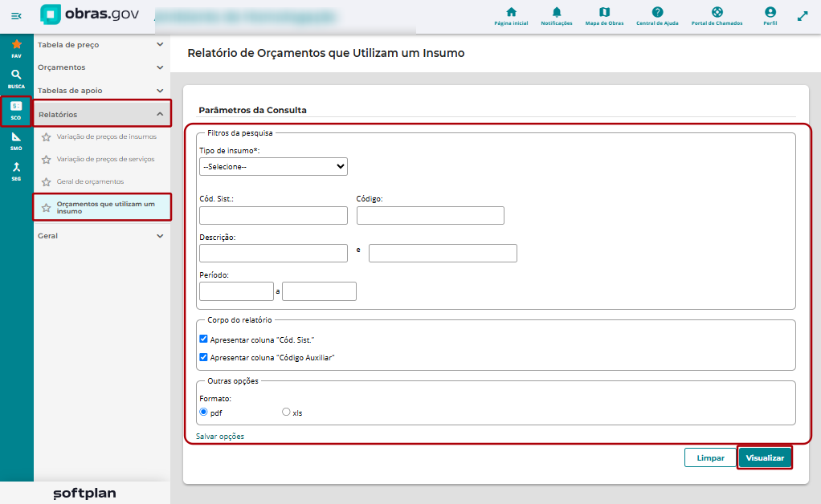This screenshot has height=504, width=821.
Task: Favorite Orçamentos que utilizam um insumo star
Action: [x=46, y=208]
